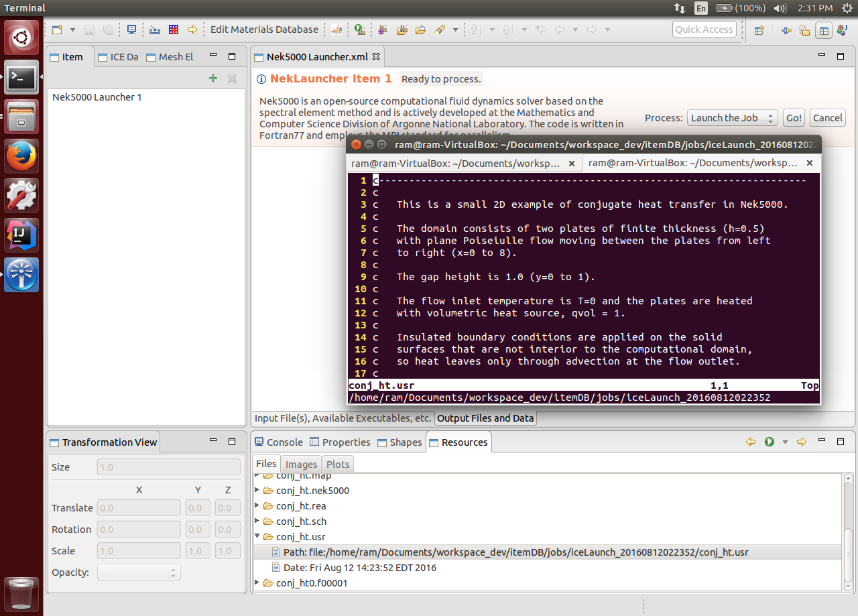The image size is (858, 616).
Task: Click the yellow right-arrow icon in main toolbar
Action: [x=192, y=29]
